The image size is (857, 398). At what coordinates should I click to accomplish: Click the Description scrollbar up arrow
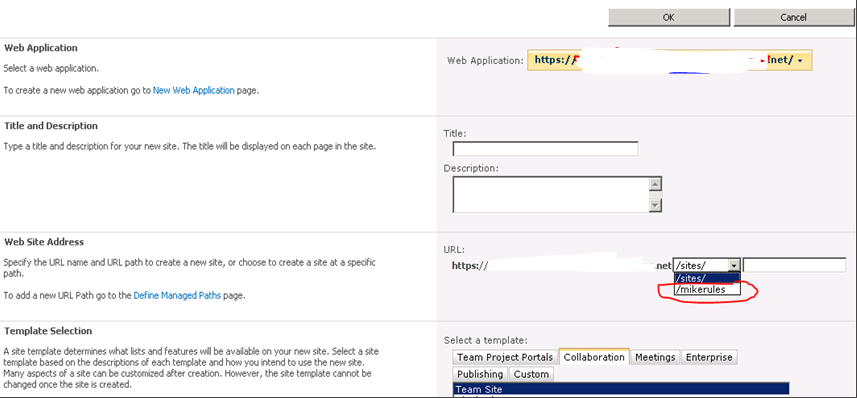point(655,184)
